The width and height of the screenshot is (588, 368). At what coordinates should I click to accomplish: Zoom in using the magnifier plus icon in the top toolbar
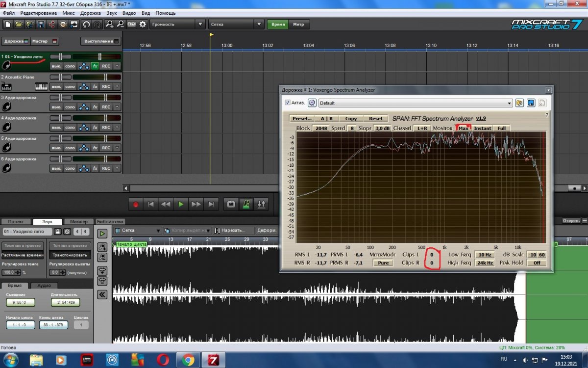coord(110,24)
